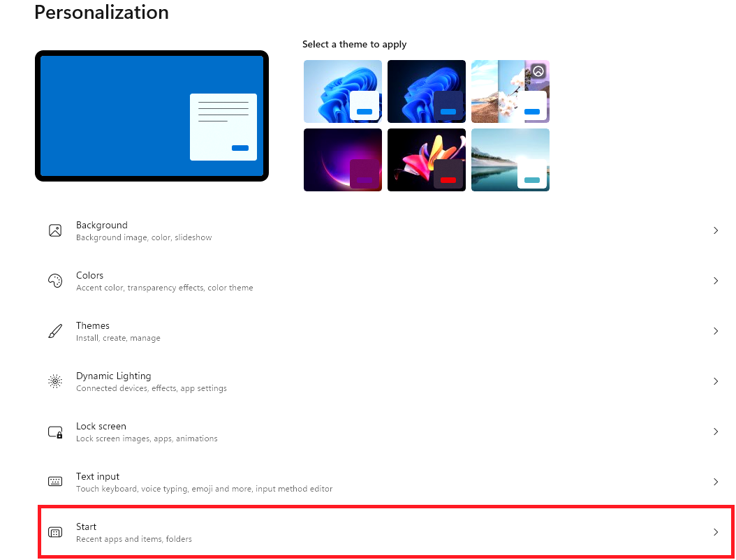Open the Themes settings label

click(93, 326)
